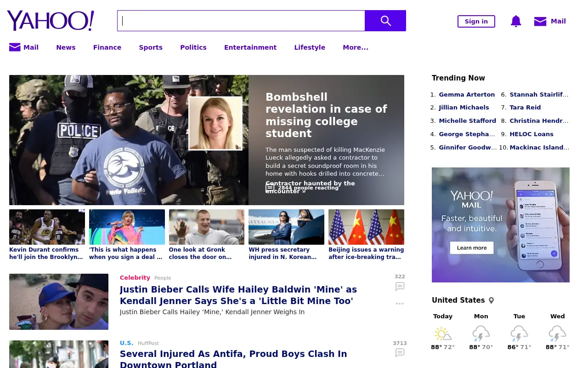Viewport: 588px width, 368px height.
Task: Open Justin Bieber Calls Wife headline
Action: click(x=238, y=295)
